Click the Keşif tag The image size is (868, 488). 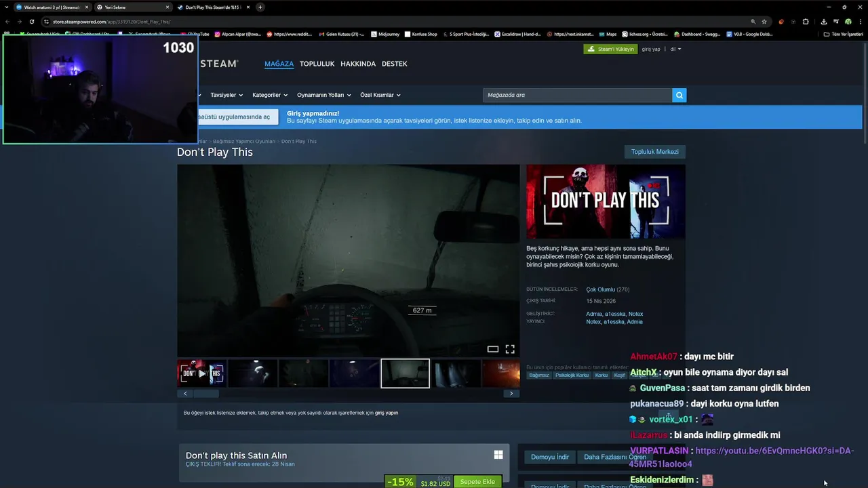619,375
